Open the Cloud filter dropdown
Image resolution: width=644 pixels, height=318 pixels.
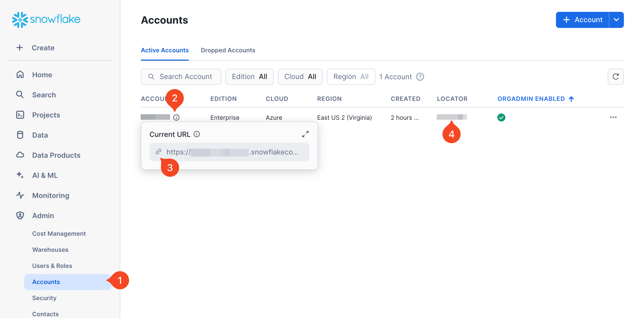[300, 77]
